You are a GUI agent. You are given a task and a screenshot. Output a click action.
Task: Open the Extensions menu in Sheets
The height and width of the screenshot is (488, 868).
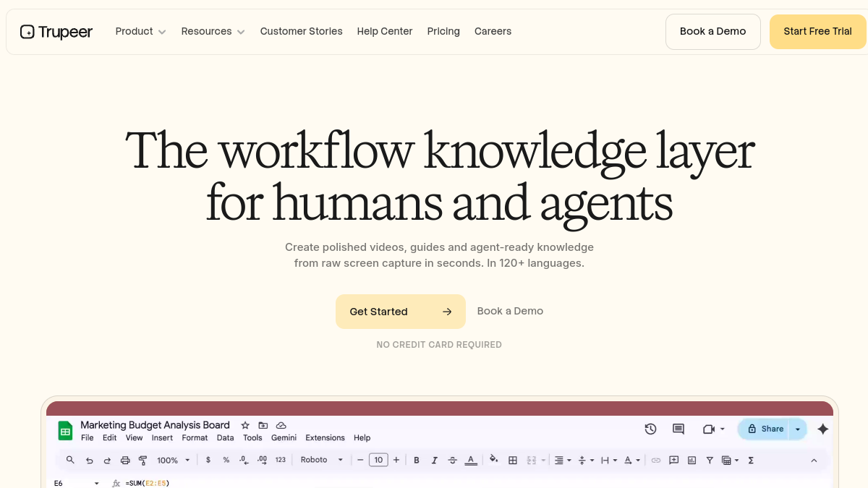pyautogui.click(x=325, y=438)
